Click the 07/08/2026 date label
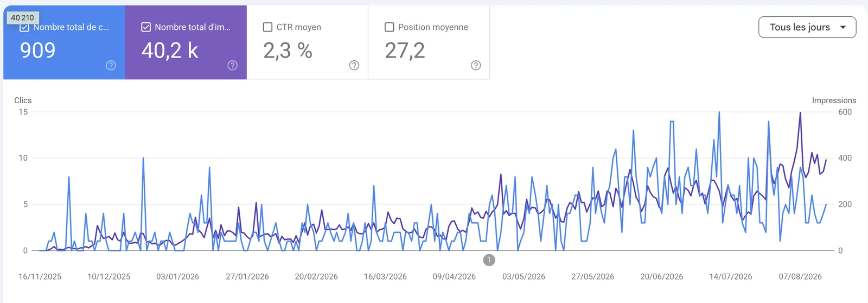The height and width of the screenshot is (303, 868). click(x=800, y=276)
